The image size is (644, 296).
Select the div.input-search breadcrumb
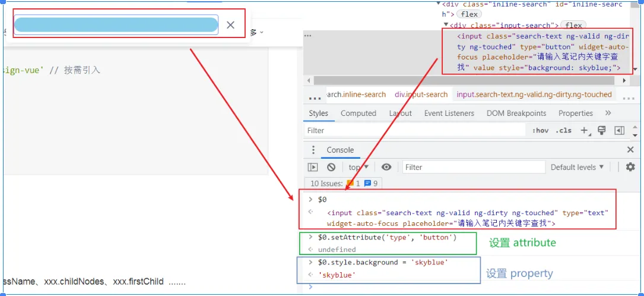[x=421, y=95]
